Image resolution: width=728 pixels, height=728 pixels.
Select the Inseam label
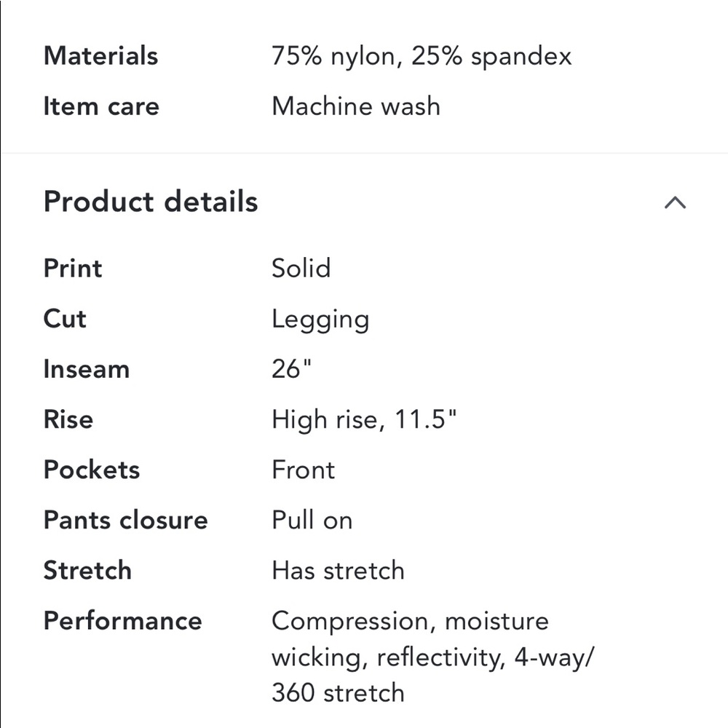tap(86, 369)
